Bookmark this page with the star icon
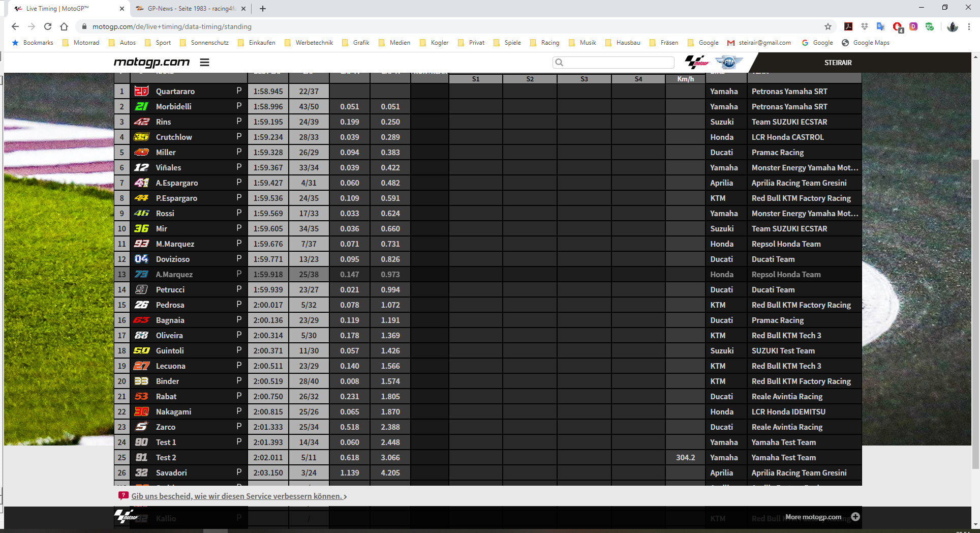Viewport: 980px width, 533px height. [828, 26]
